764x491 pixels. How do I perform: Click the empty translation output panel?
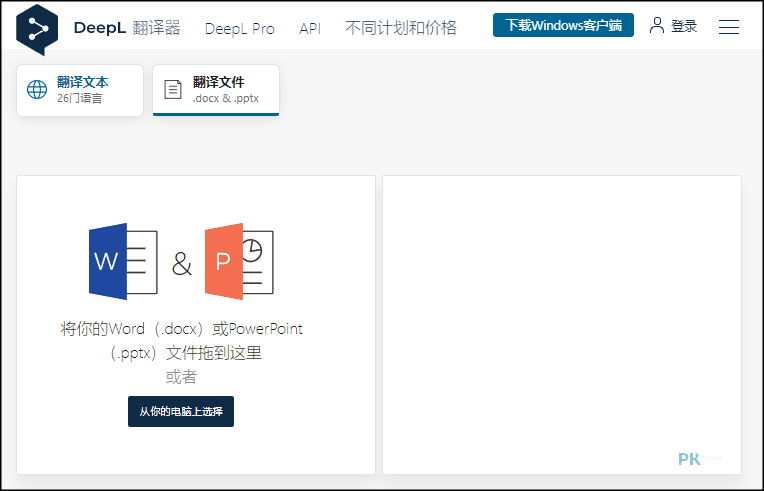[562, 325]
